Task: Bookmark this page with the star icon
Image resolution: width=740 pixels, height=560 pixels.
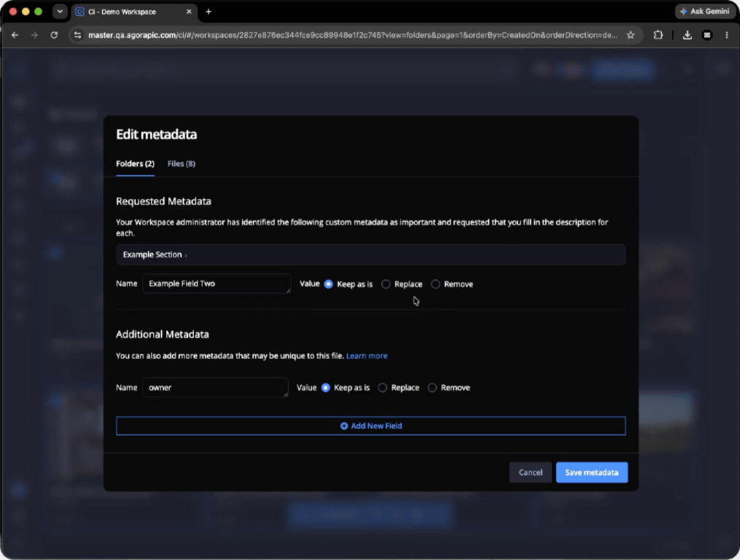Action: pyautogui.click(x=631, y=35)
